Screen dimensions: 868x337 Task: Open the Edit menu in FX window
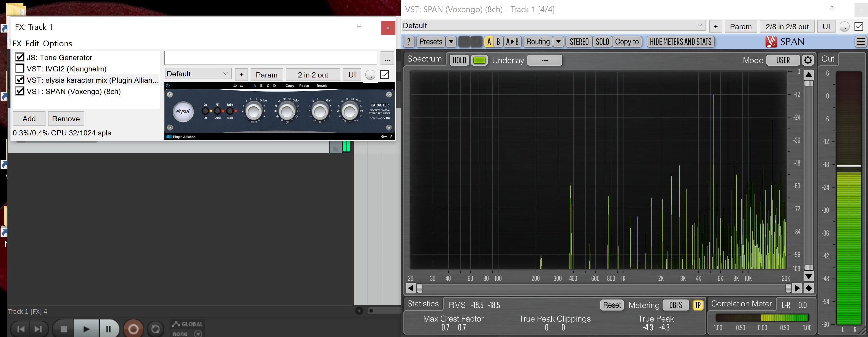click(32, 44)
